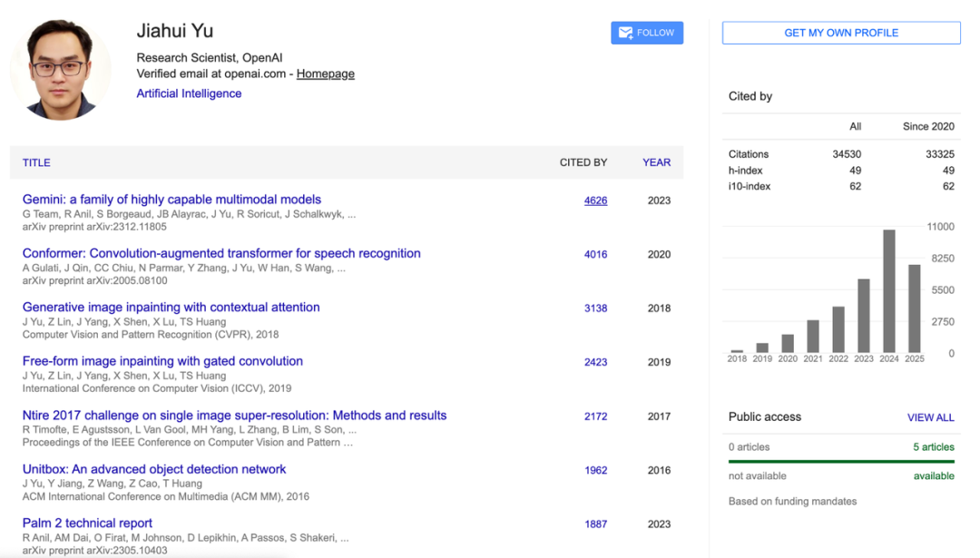Sort articles by Year column header
The width and height of the screenshot is (980, 558).
pos(656,162)
